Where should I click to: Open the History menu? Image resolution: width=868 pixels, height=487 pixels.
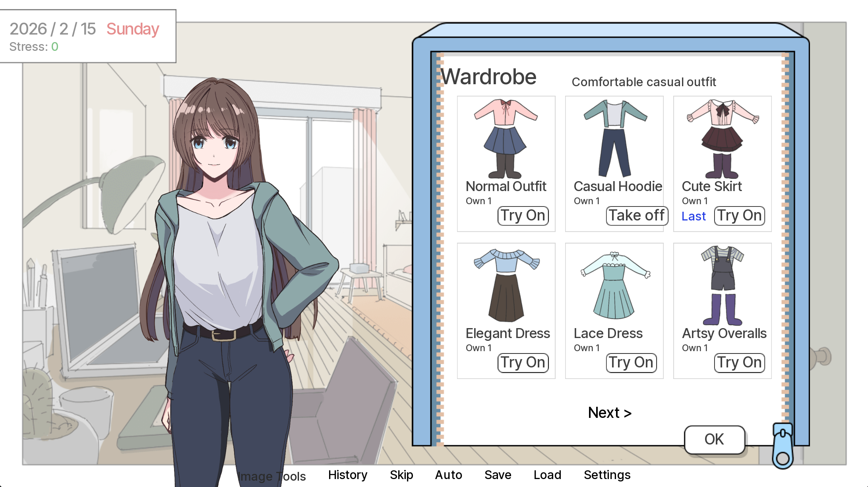point(348,475)
